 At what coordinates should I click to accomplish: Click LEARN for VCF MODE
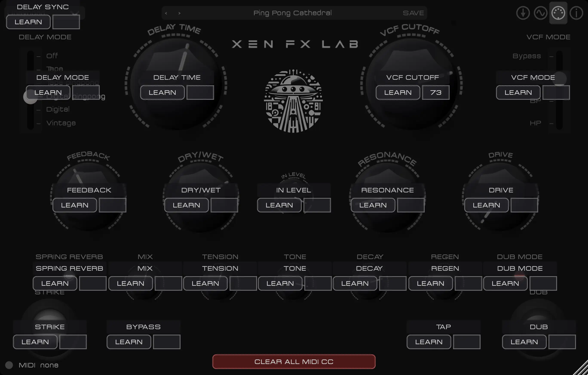click(518, 92)
